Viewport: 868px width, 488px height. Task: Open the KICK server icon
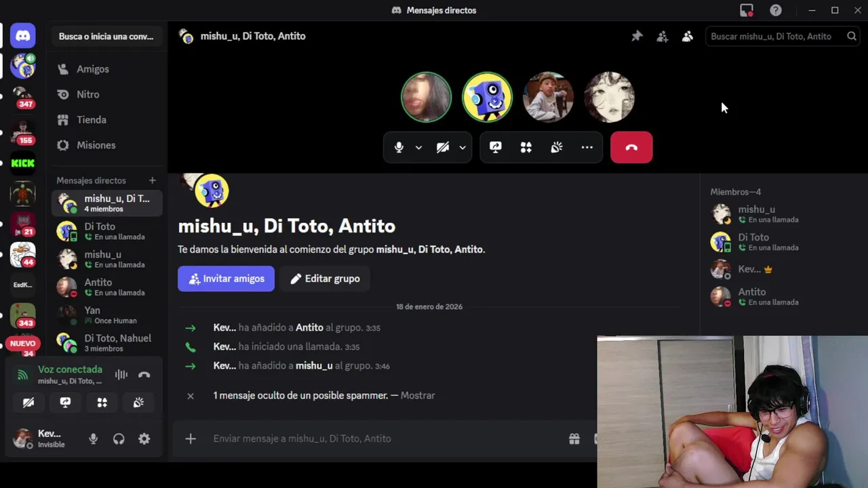[22, 163]
